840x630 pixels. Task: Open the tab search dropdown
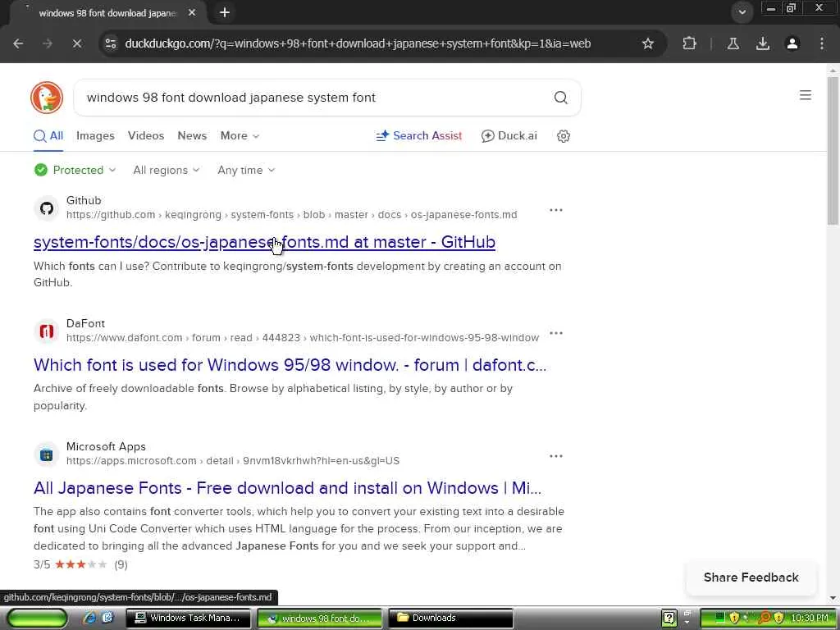pos(742,11)
